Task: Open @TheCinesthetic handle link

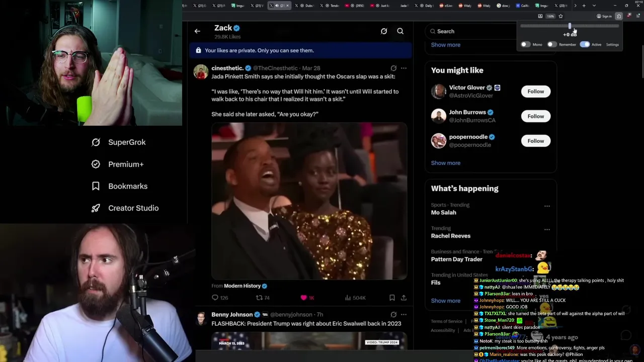Action: pyautogui.click(x=276, y=68)
